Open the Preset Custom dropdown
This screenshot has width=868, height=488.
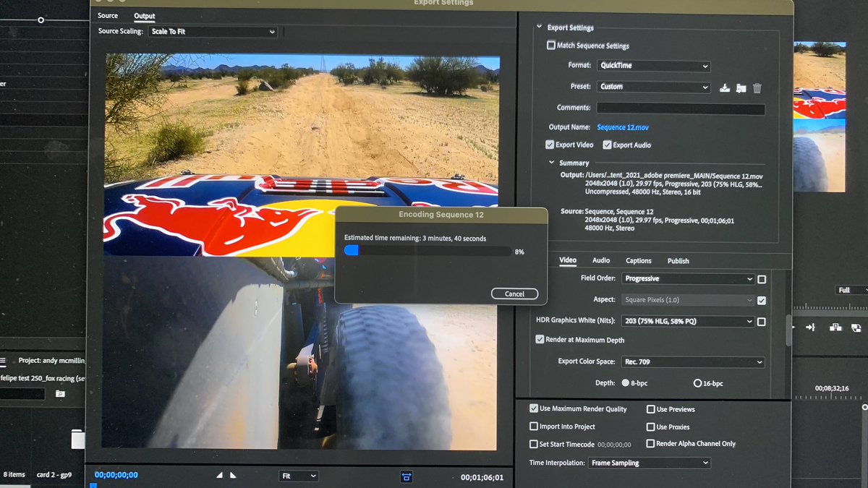coord(654,87)
